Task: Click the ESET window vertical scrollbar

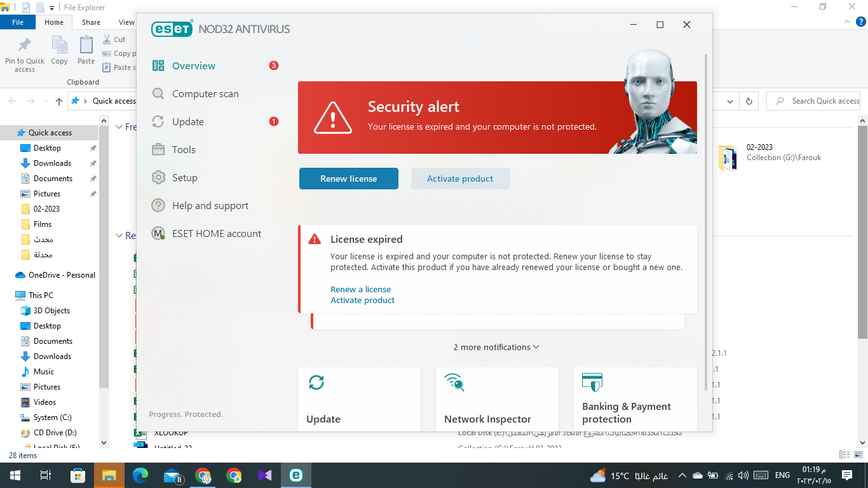Action: 706,222
